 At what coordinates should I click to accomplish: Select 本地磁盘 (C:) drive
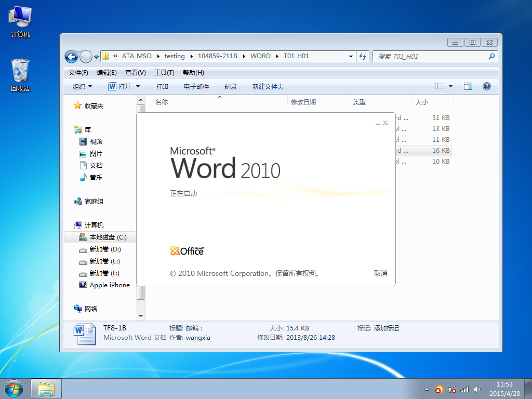click(100, 237)
